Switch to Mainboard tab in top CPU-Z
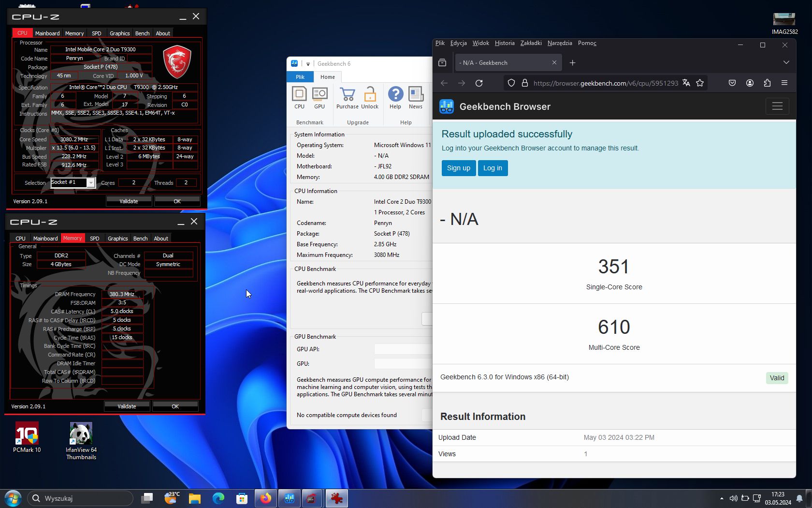 click(x=47, y=33)
